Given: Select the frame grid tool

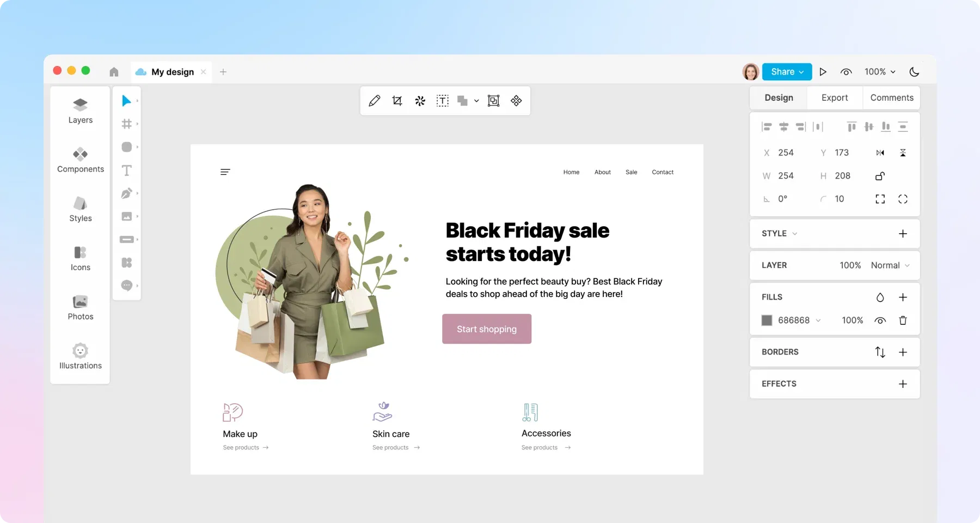Looking at the screenshot, I should tap(126, 124).
